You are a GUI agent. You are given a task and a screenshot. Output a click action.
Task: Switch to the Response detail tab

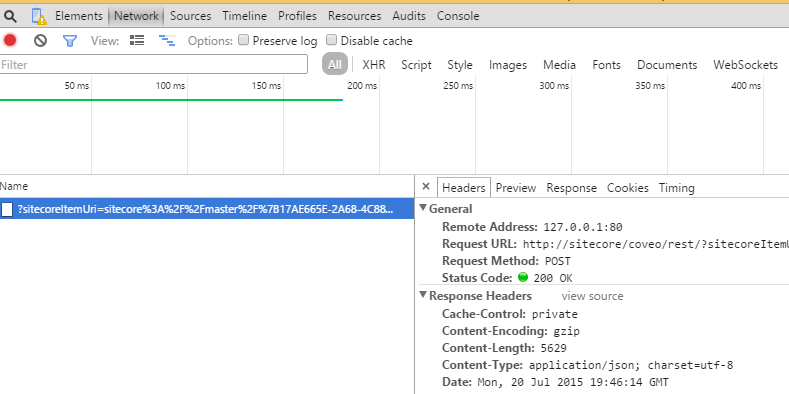(x=572, y=188)
